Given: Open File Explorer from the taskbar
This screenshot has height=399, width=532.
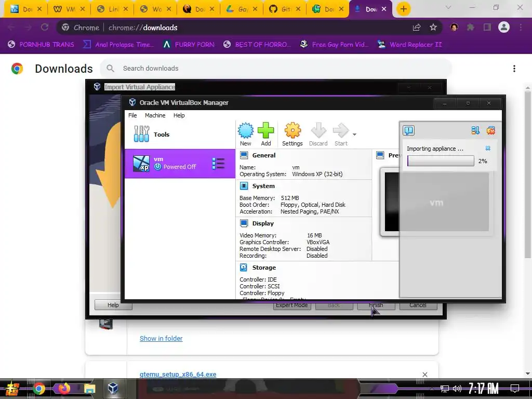Looking at the screenshot, I should point(89,389).
